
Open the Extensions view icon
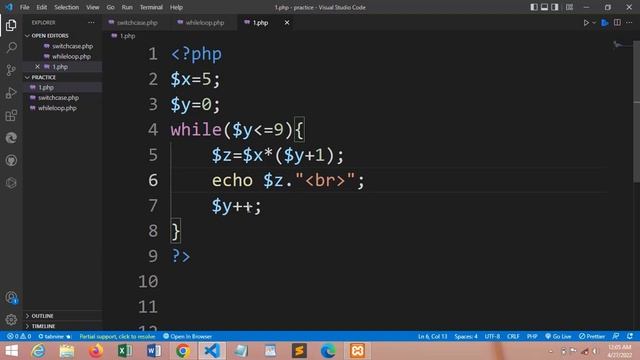tap(11, 116)
